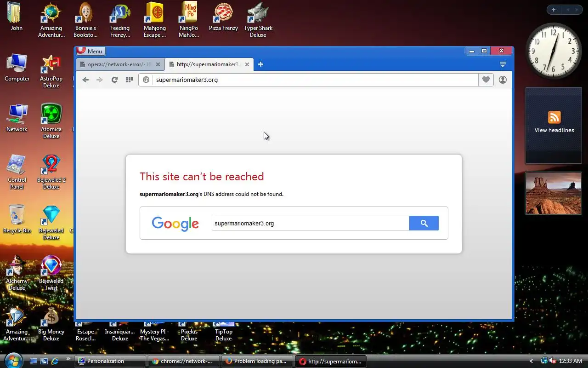The width and height of the screenshot is (588, 368).
Task: Go forward with the forward arrow
Action: 100,80
